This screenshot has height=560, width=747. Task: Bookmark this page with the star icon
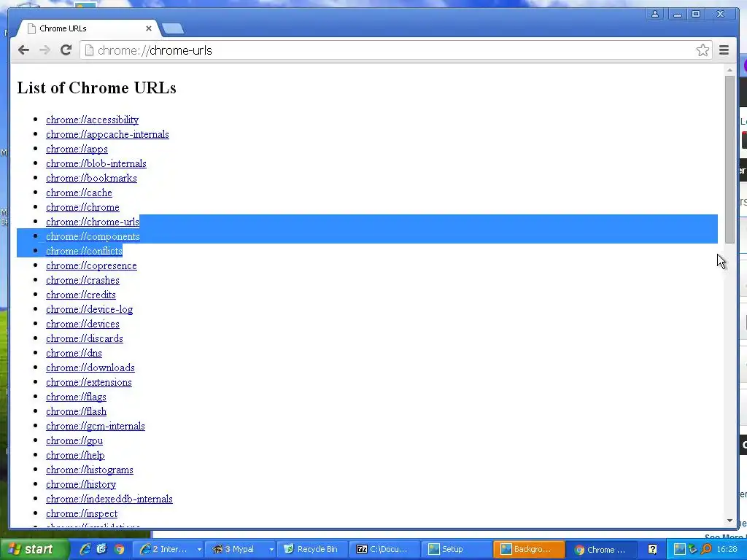pyautogui.click(x=703, y=50)
